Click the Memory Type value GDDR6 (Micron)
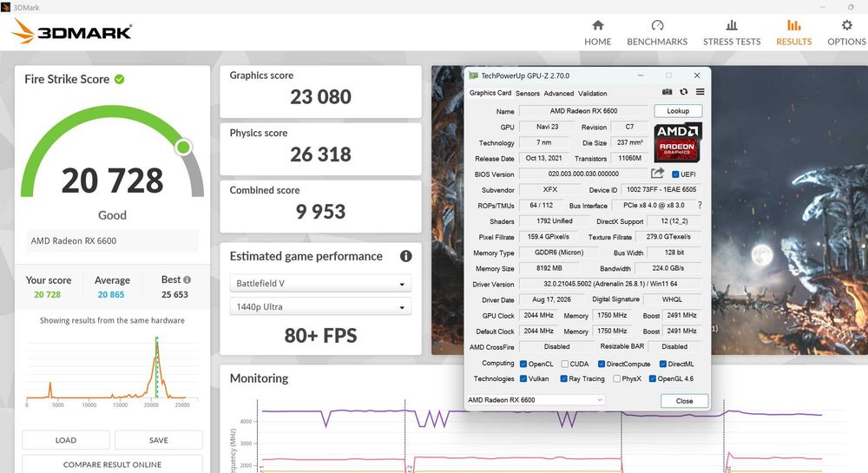The image size is (868, 473). 559,253
